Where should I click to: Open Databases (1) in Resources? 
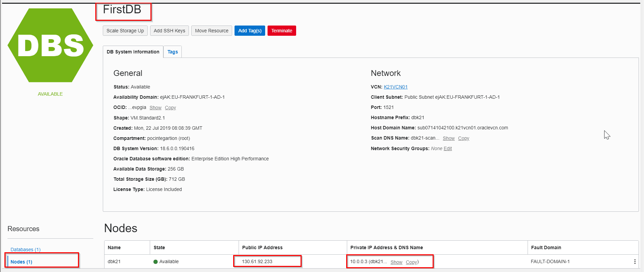coord(26,250)
